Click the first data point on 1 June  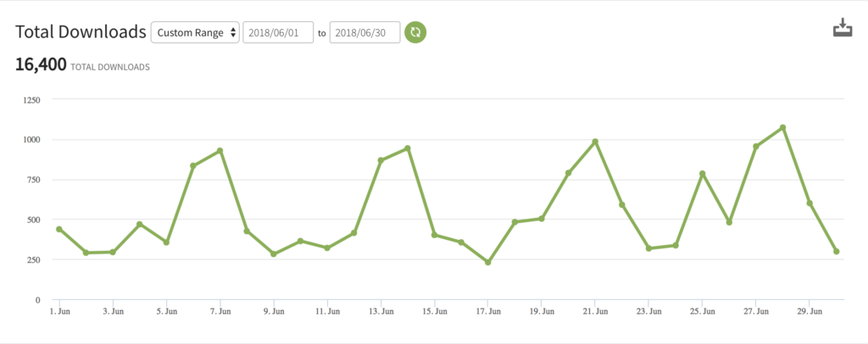[59, 230]
